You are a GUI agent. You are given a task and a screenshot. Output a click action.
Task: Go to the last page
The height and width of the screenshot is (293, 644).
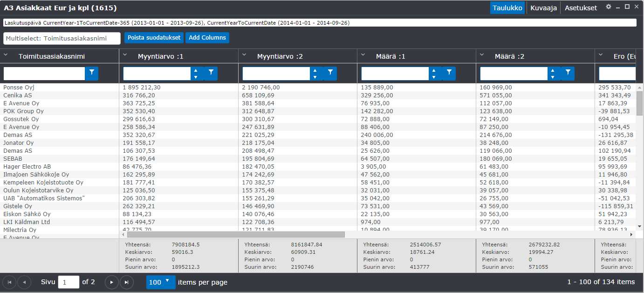click(127, 282)
